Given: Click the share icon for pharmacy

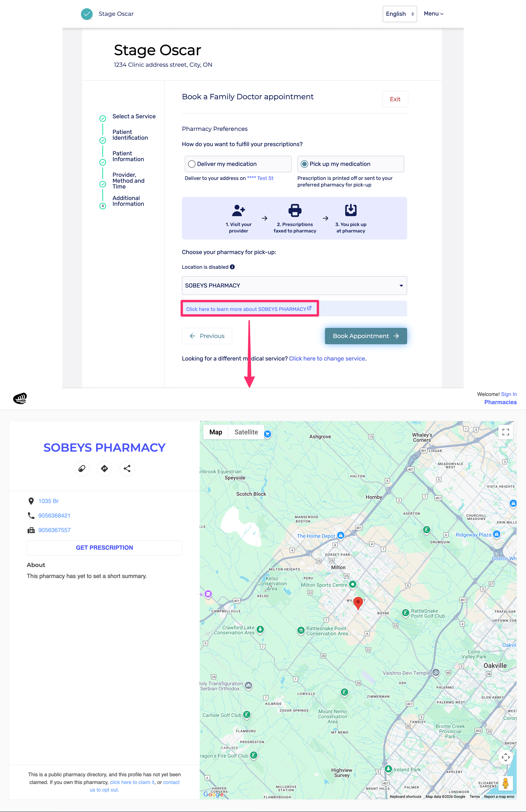Looking at the screenshot, I should [x=127, y=468].
